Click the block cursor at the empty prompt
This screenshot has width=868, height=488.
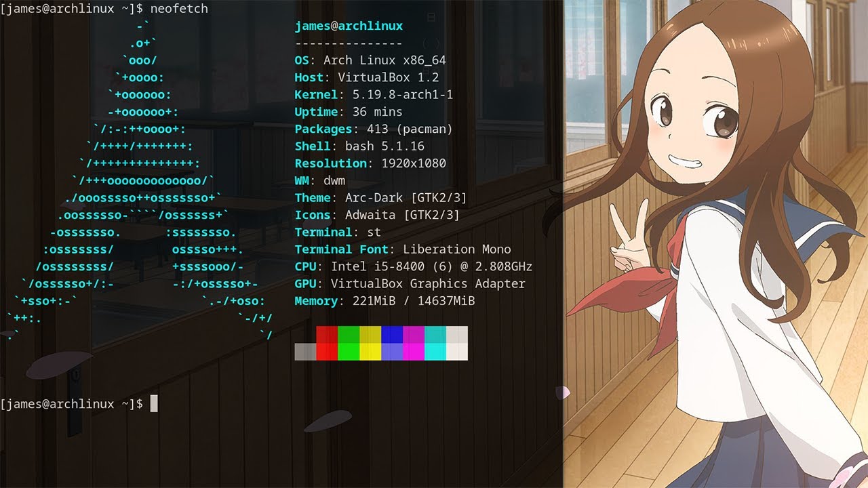click(154, 404)
